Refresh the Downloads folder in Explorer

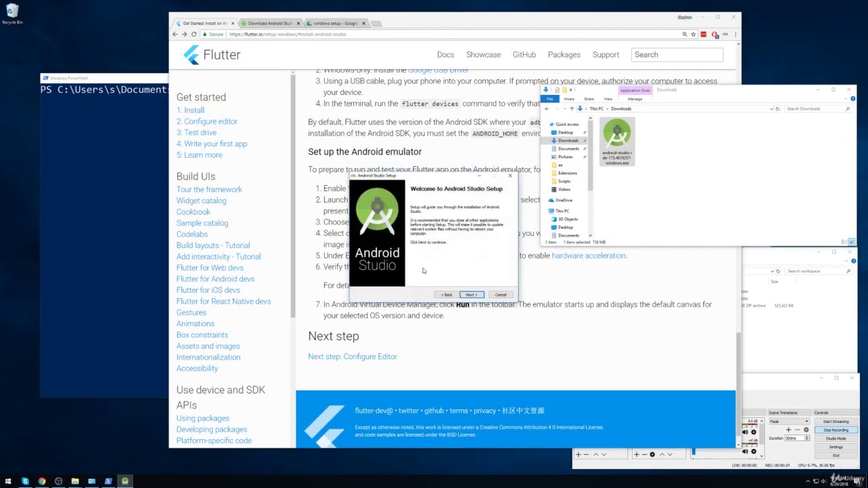coord(778,108)
